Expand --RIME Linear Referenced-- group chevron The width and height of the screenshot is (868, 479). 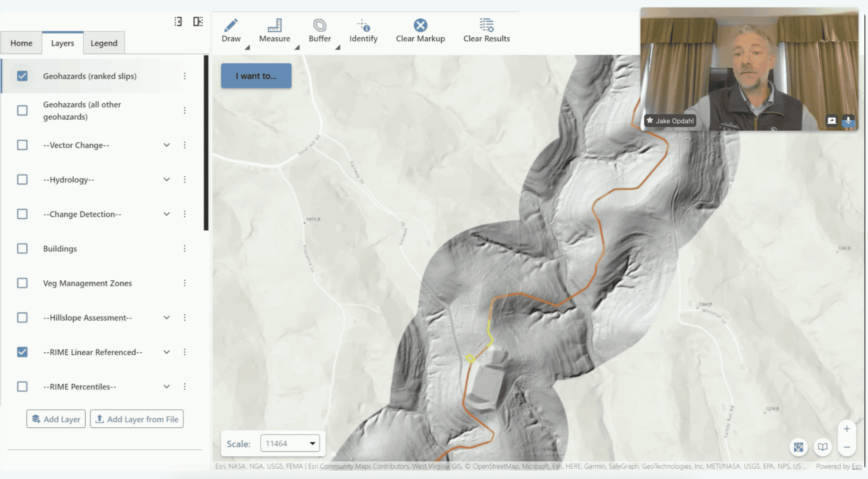(x=166, y=352)
